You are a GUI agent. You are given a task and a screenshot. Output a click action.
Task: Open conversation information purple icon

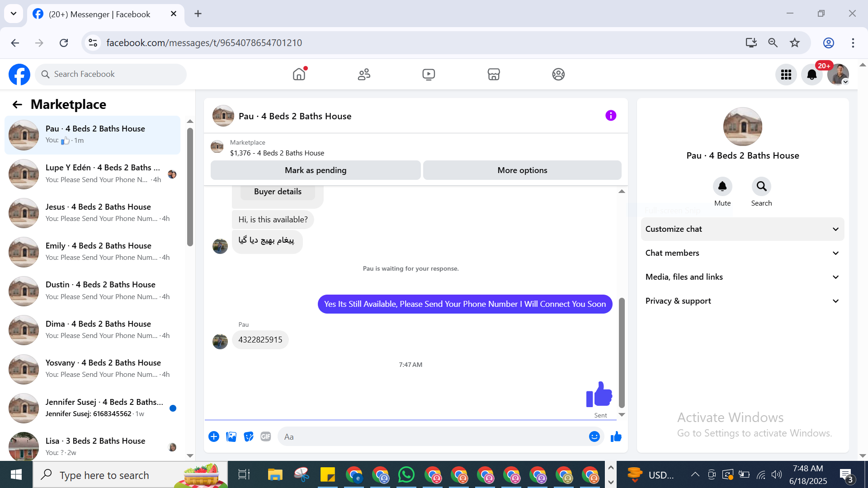click(611, 116)
